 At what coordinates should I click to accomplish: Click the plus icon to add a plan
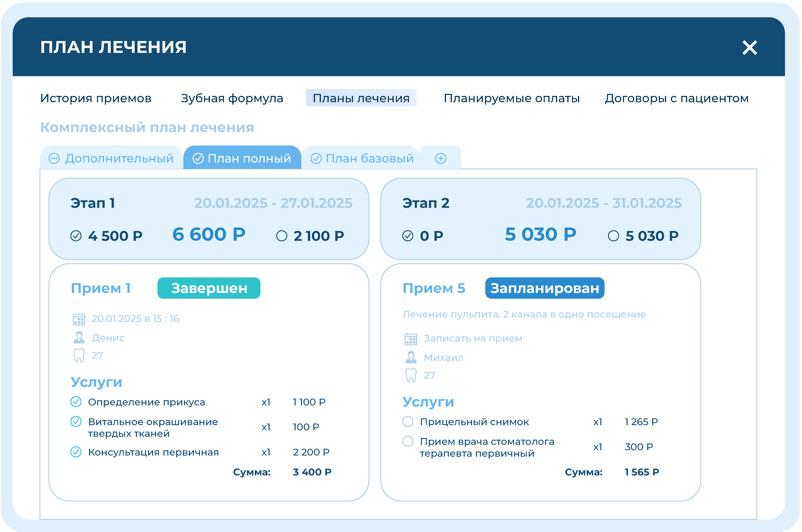coord(440,158)
